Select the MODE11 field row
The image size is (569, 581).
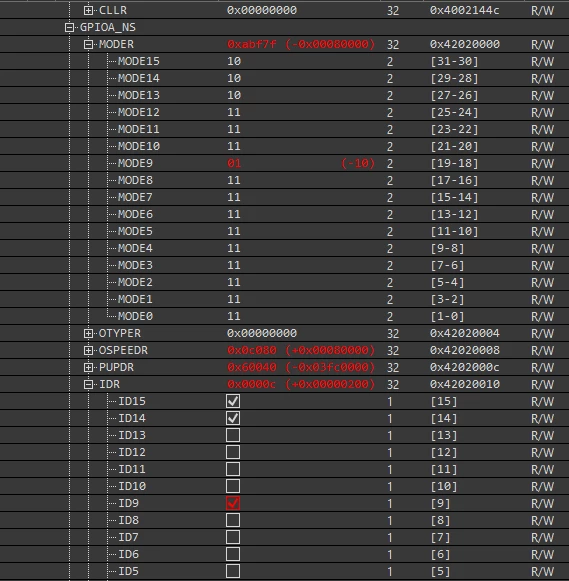point(284,129)
